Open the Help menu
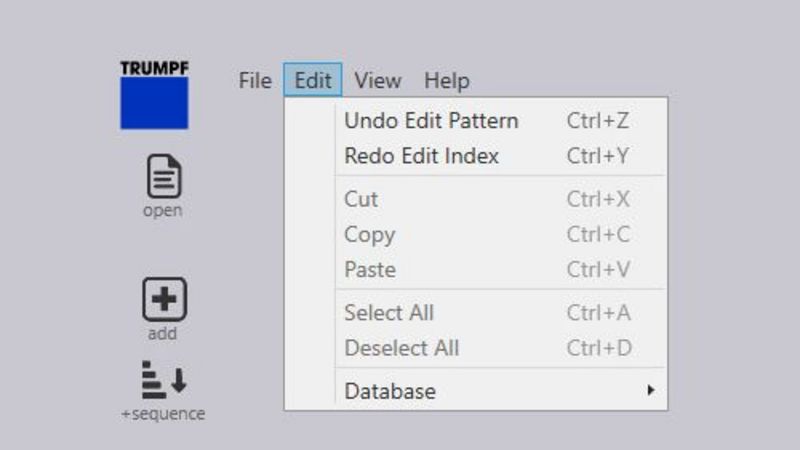The height and width of the screenshot is (450, 800). [x=446, y=81]
